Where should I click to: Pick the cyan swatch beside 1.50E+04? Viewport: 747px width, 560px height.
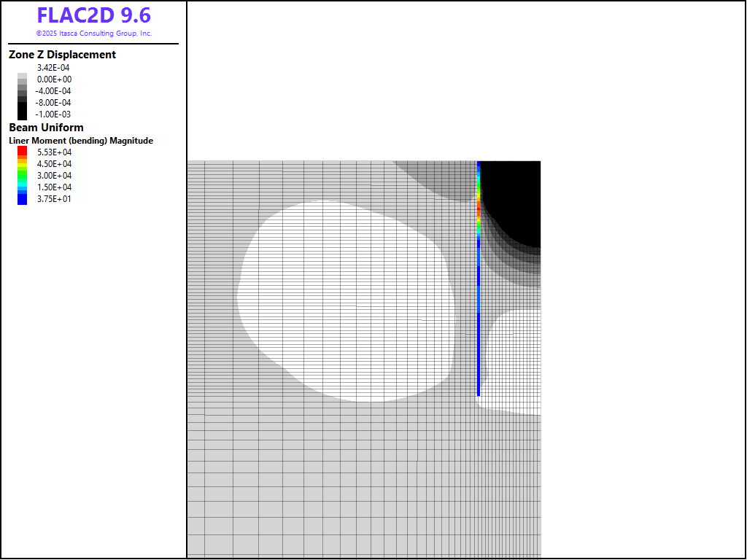pyautogui.click(x=22, y=187)
